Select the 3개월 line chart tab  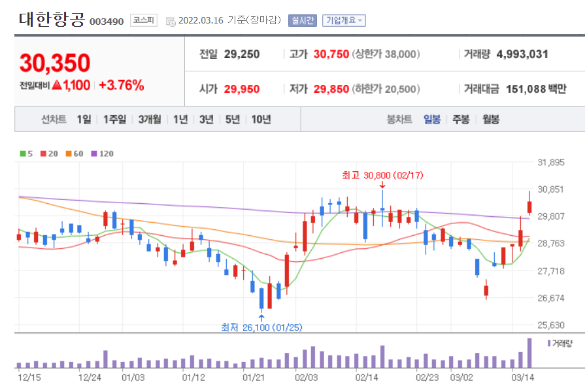tap(150, 120)
